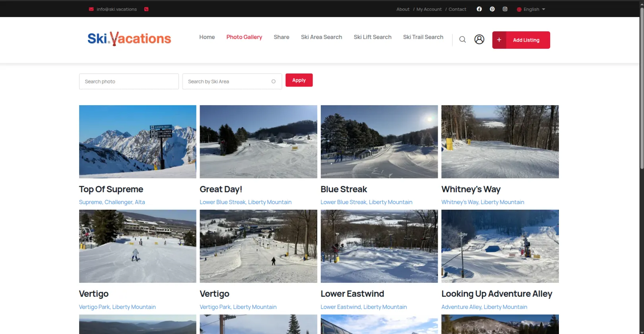Viewport: 644px width, 334px height.
Task: Open the Supreme, Challenger, Alta link
Action: [x=112, y=202]
